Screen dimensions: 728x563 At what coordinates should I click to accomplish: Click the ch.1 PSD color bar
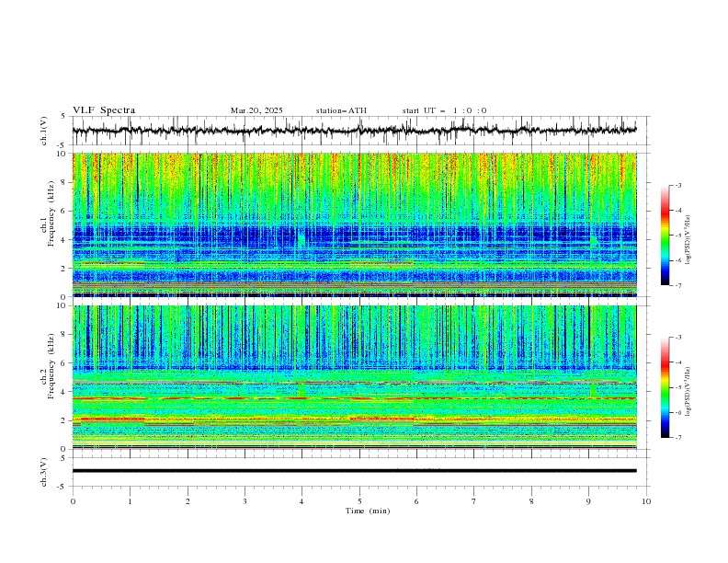coord(665,236)
